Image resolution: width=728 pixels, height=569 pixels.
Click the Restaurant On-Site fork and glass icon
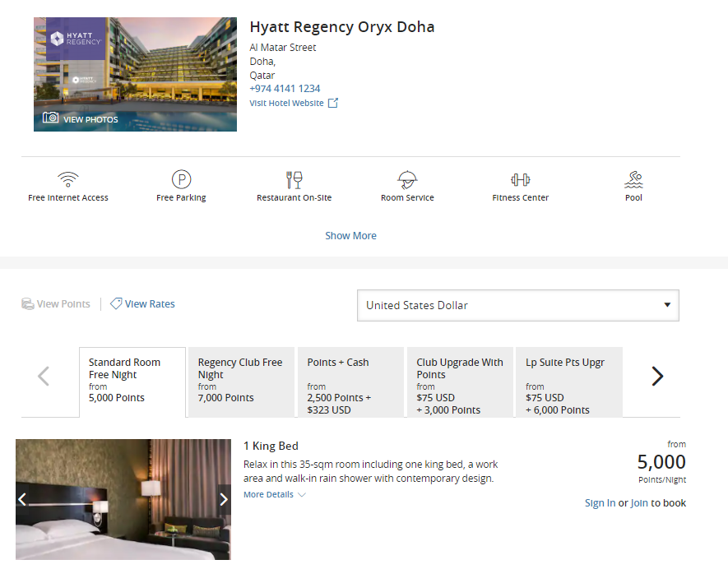pyautogui.click(x=294, y=179)
